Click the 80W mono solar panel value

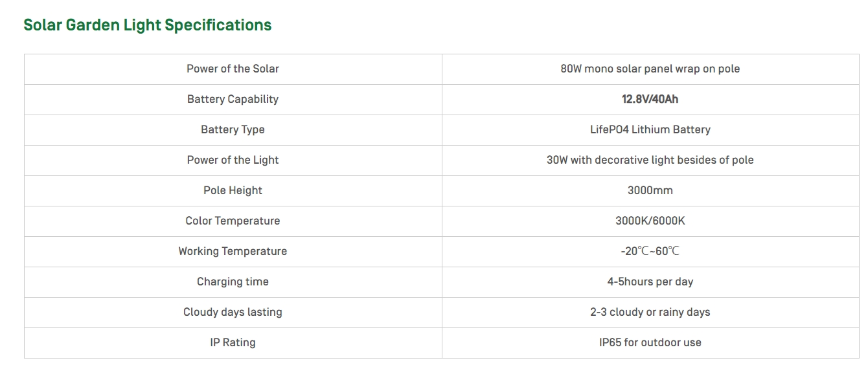point(650,69)
